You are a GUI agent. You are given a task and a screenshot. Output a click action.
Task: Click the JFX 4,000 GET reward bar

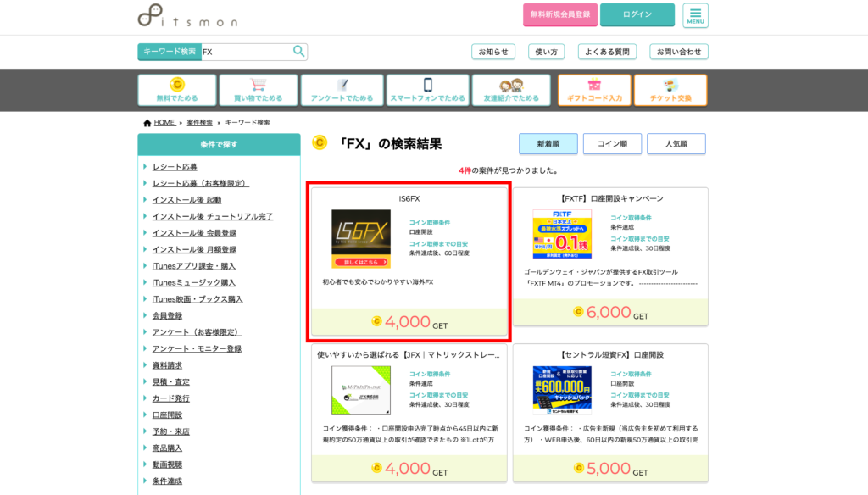(409, 469)
